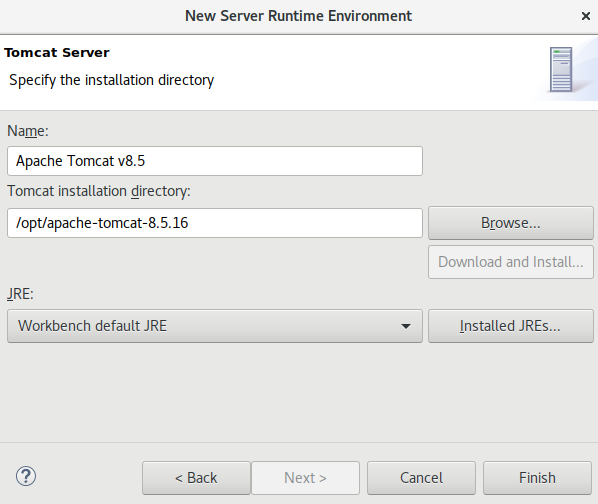Click the Download and Install... button
Image resolution: width=598 pixels, height=504 pixels.
point(511,262)
